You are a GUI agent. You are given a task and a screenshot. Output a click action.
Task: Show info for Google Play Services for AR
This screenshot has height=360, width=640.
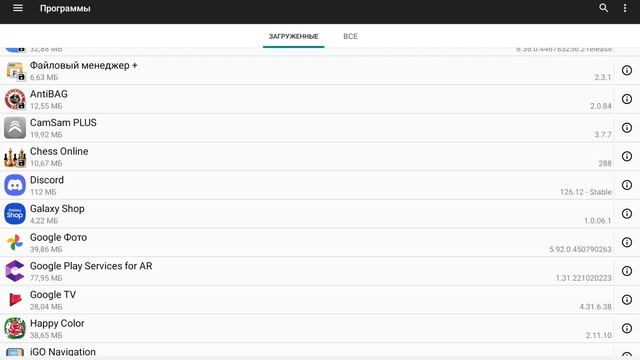pos(627,271)
